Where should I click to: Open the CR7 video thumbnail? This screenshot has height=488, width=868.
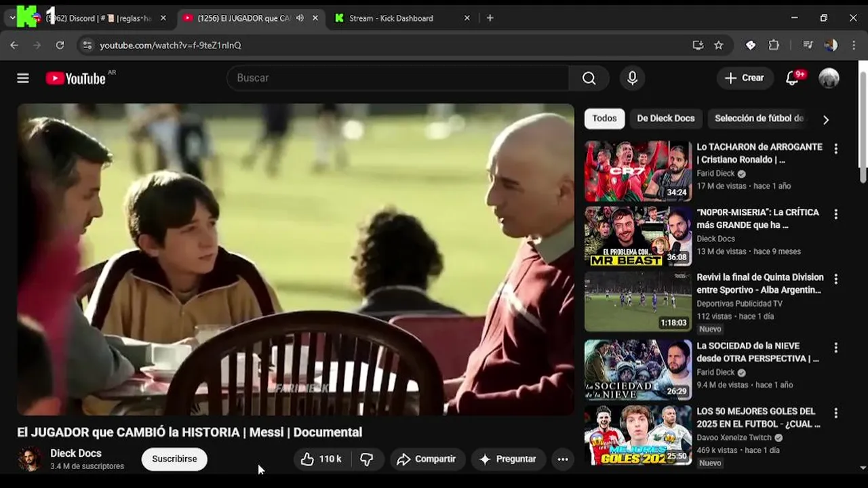tap(638, 171)
